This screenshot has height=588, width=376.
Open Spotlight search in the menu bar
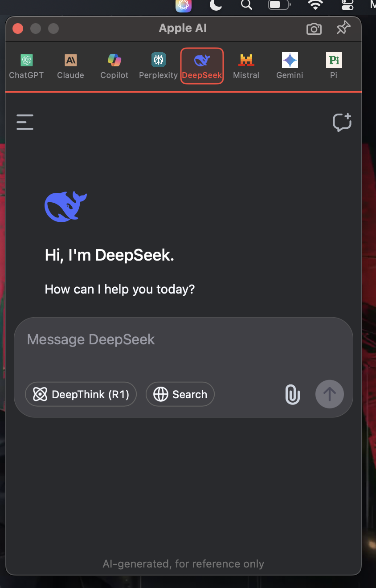246,5
